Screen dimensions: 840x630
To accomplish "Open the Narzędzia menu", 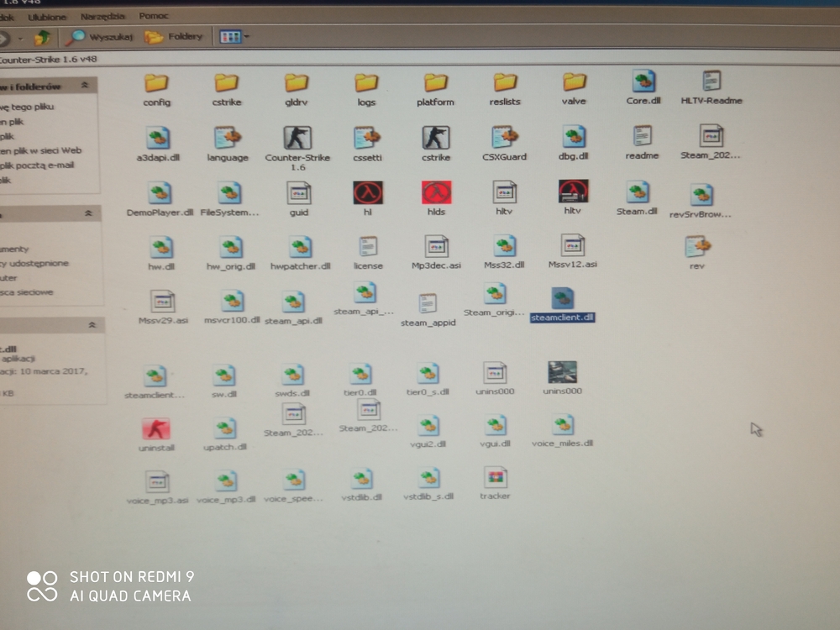I will point(102,17).
